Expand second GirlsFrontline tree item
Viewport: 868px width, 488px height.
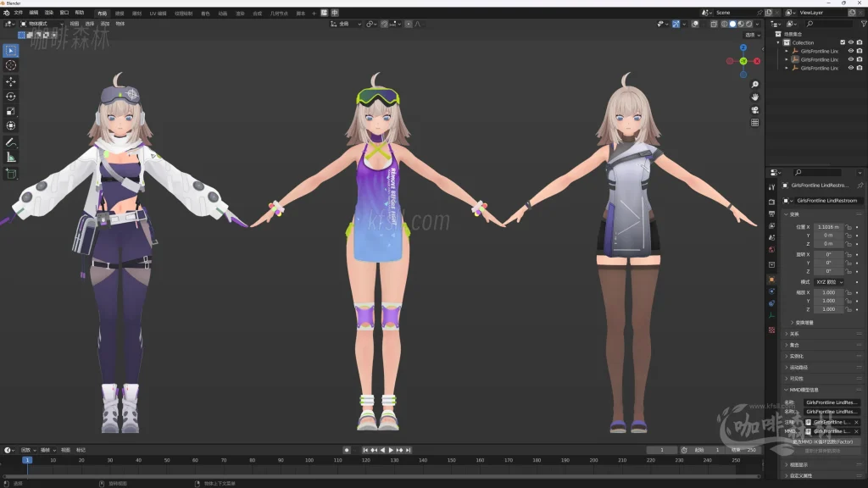coord(787,59)
